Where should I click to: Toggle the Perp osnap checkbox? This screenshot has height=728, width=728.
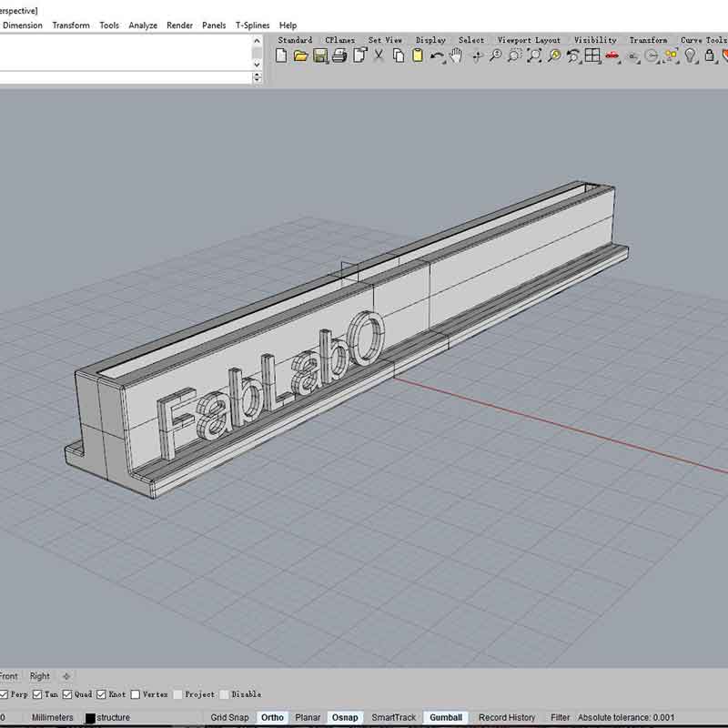coord(4,694)
